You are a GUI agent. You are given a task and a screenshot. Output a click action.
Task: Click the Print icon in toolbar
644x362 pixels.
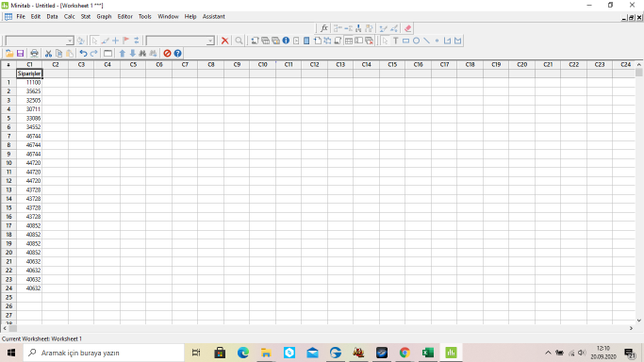(35, 54)
